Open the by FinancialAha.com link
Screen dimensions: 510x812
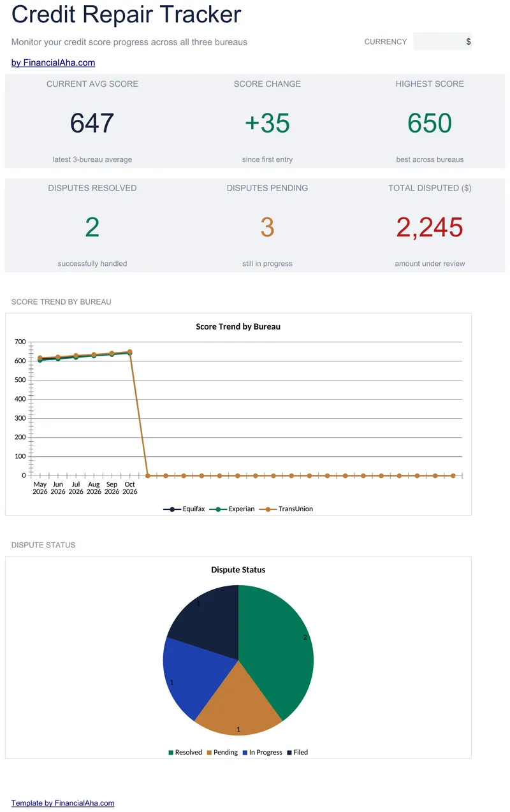coord(54,63)
